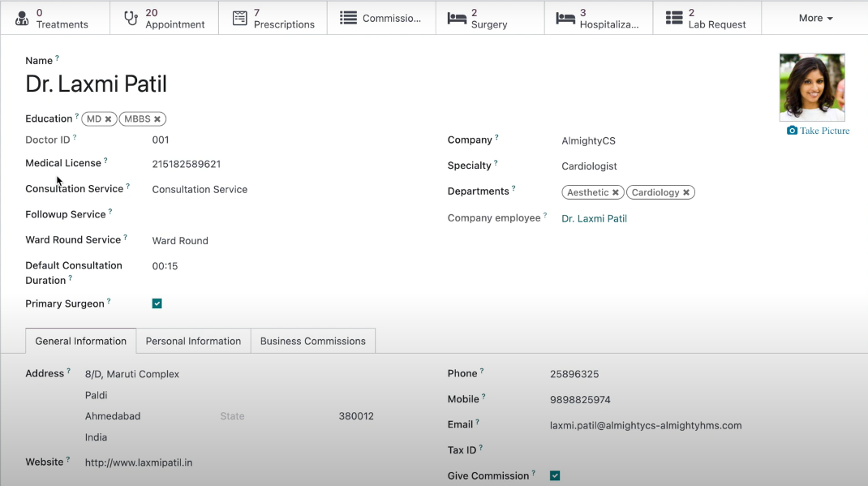Viewport: 868px width, 486px height.
Task: Click the Appointment stethoscope icon
Action: pos(131,18)
